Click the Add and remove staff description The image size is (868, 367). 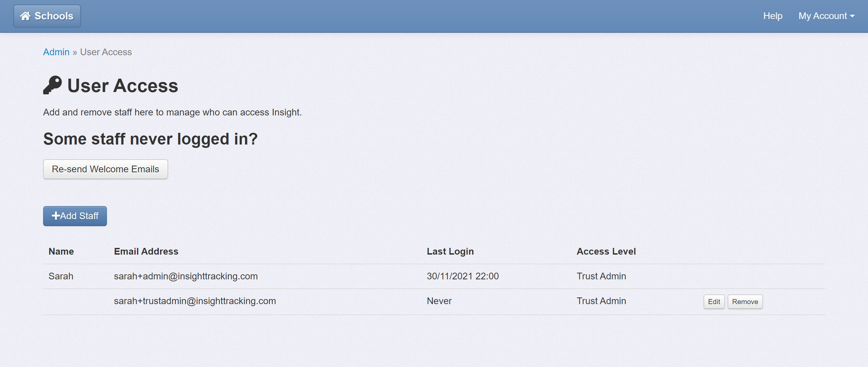click(x=172, y=112)
